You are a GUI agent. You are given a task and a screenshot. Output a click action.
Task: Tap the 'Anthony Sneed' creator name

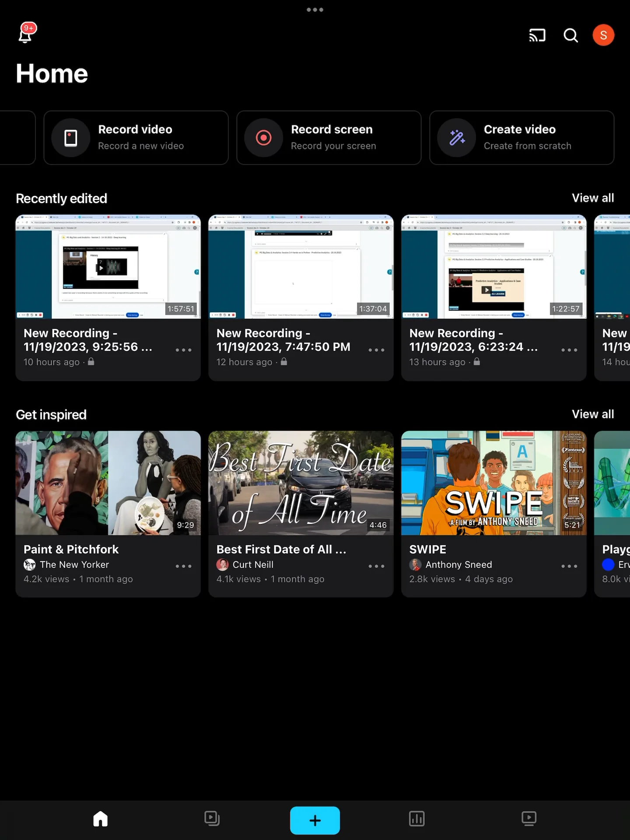point(459,565)
